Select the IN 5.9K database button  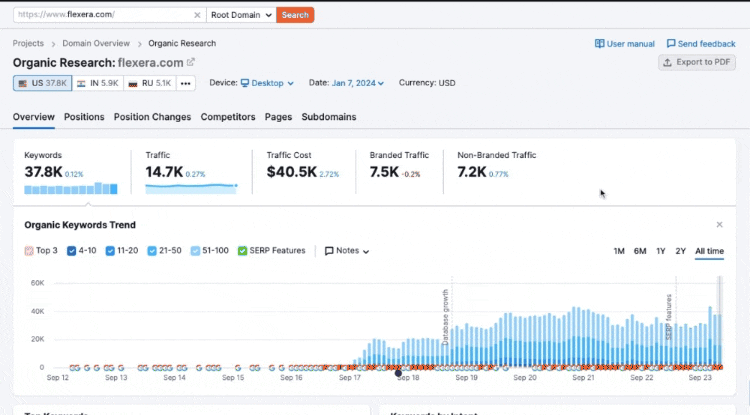(x=98, y=83)
